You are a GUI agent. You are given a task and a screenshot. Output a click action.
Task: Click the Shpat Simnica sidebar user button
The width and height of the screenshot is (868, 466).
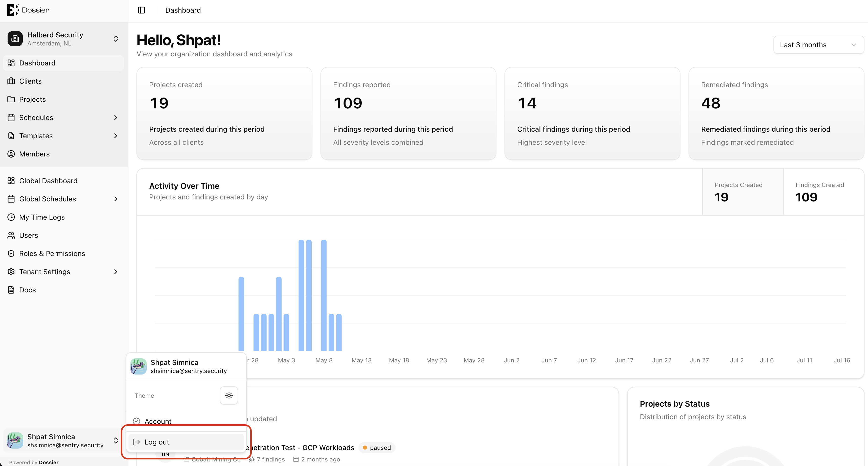click(64, 441)
